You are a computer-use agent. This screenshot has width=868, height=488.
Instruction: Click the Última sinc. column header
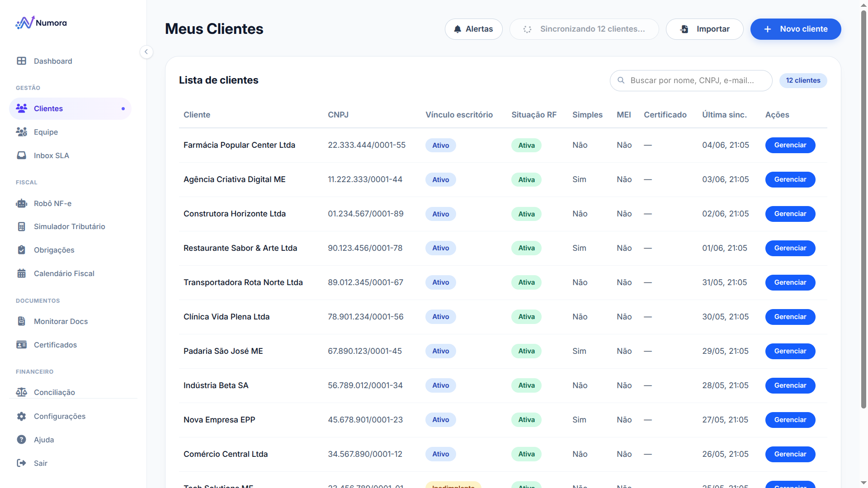(x=724, y=115)
